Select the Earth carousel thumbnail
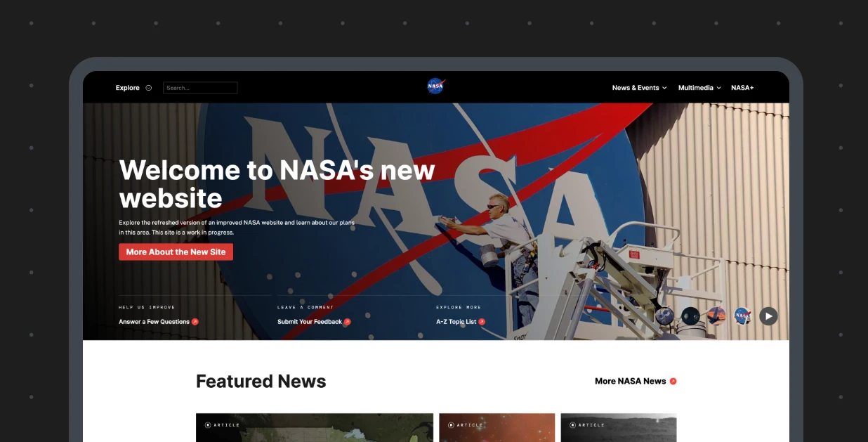The image size is (868, 442). point(665,316)
